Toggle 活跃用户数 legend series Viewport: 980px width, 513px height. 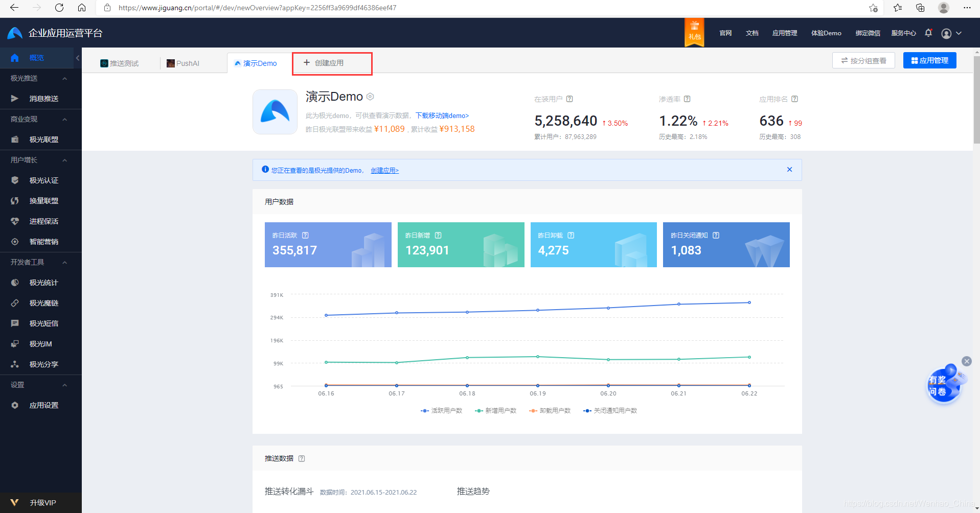click(x=441, y=411)
